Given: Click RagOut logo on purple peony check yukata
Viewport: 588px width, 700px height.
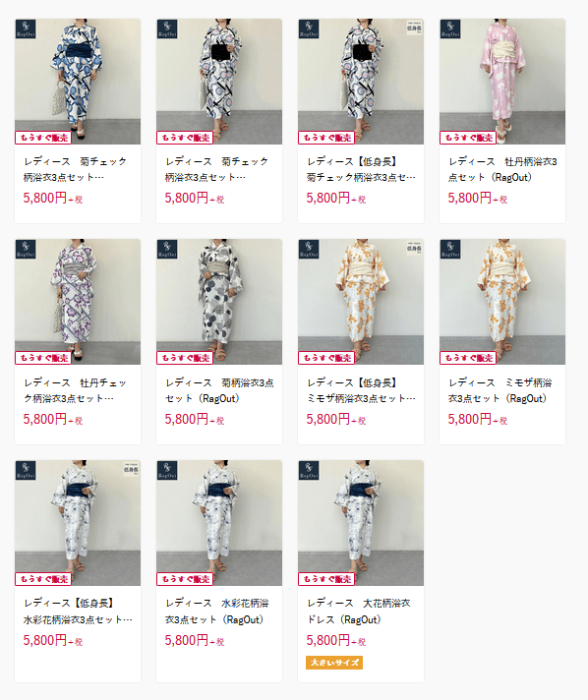Looking at the screenshot, I should [26, 249].
